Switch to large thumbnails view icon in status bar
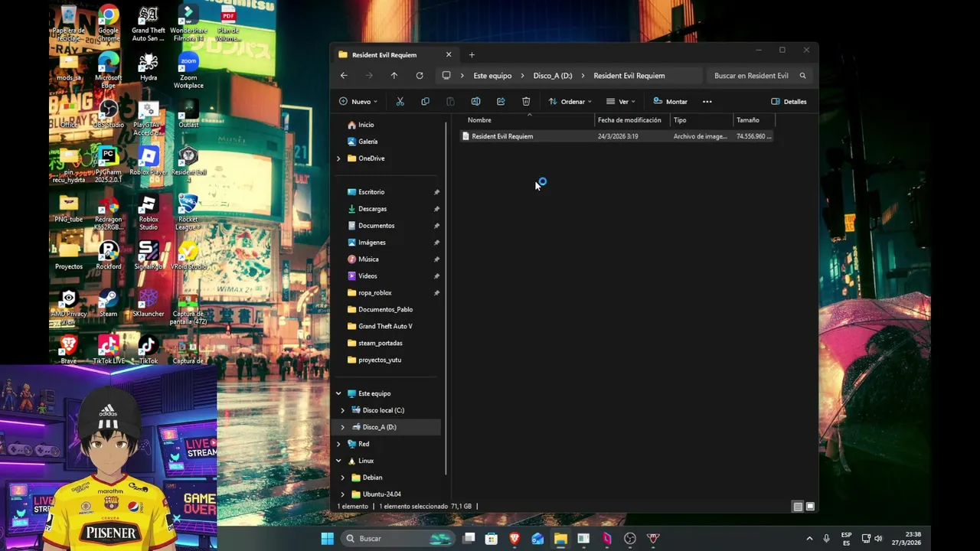This screenshot has width=980, height=551. click(810, 507)
